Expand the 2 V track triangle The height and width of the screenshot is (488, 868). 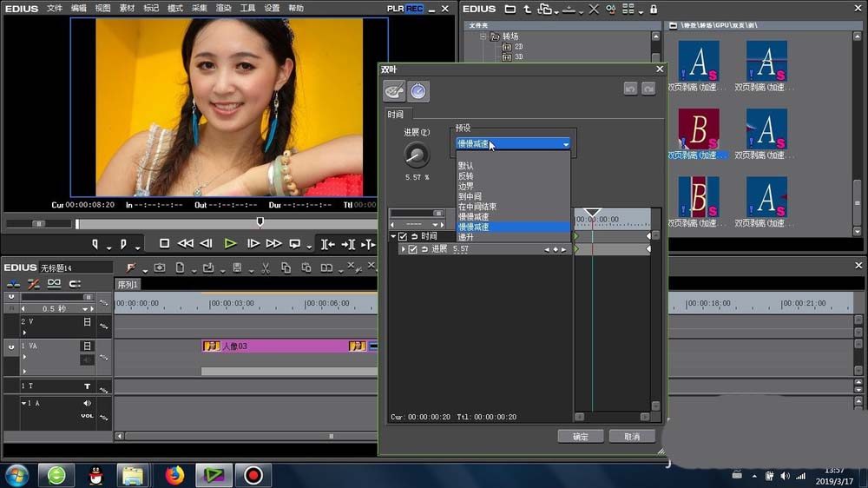24,333
